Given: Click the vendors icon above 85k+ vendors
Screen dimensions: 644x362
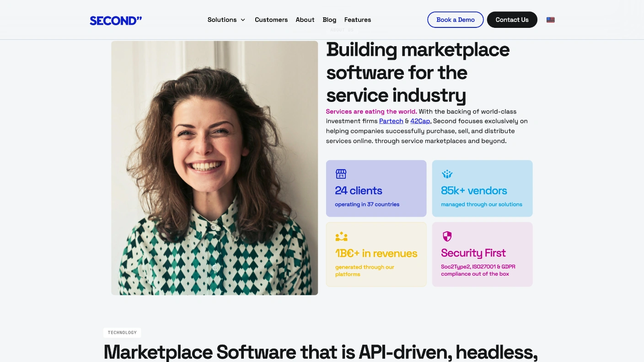Looking at the screenshot, I should (447, 174).
